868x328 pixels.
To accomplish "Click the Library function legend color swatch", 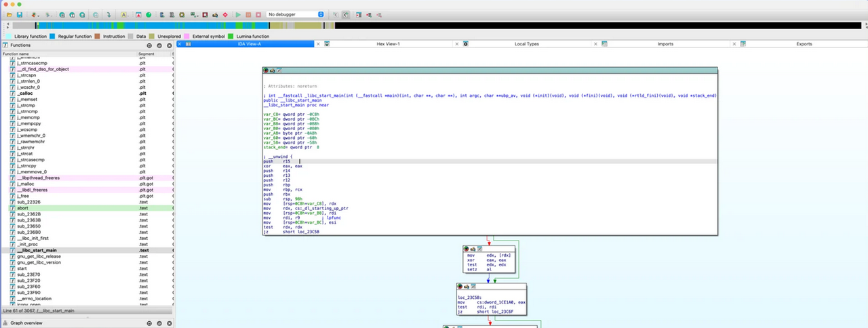I will pyautogui.click(x=9, y=36).
